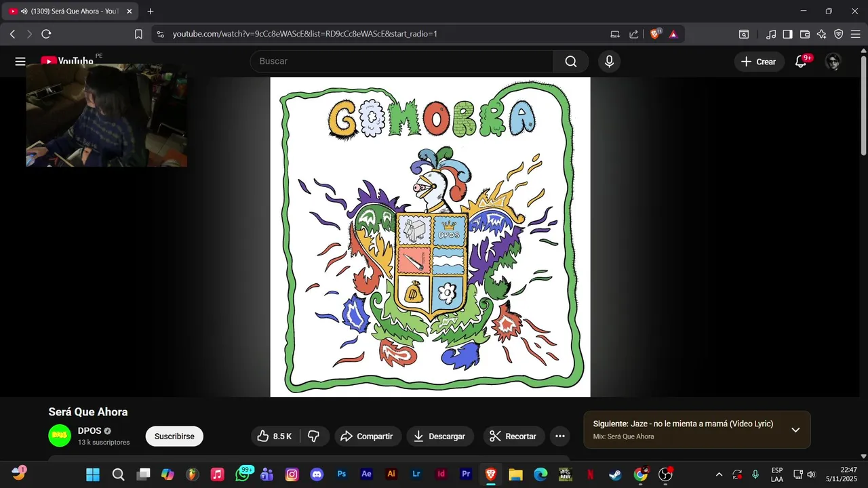Open the YouTube guide hamburger menu
This screenshot has width=868, height=488.
click(x=20, y=62)
